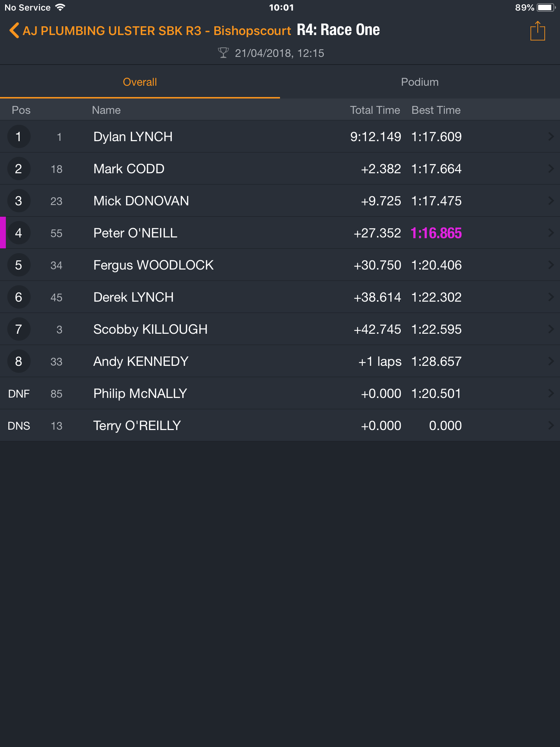Viewport: 560px width, 747px height.
Task: Tap the battery indicator icon
Action: point(546,7)
